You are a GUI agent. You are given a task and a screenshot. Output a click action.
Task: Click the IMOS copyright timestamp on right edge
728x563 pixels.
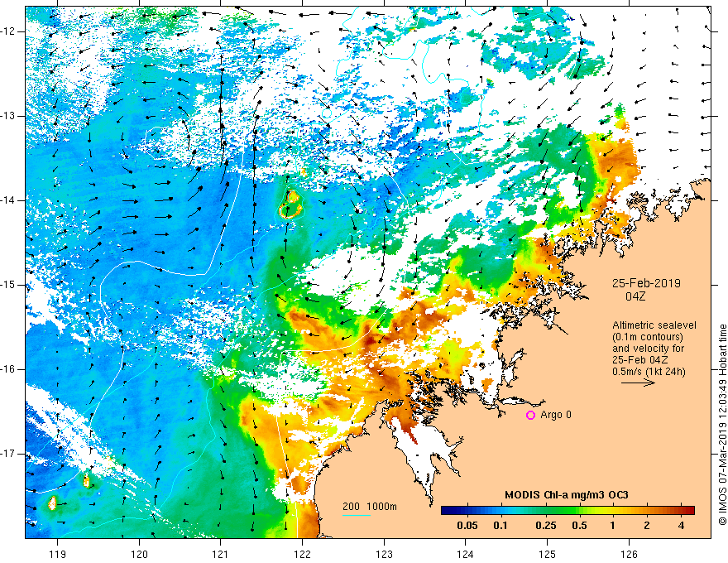point(722,425)
